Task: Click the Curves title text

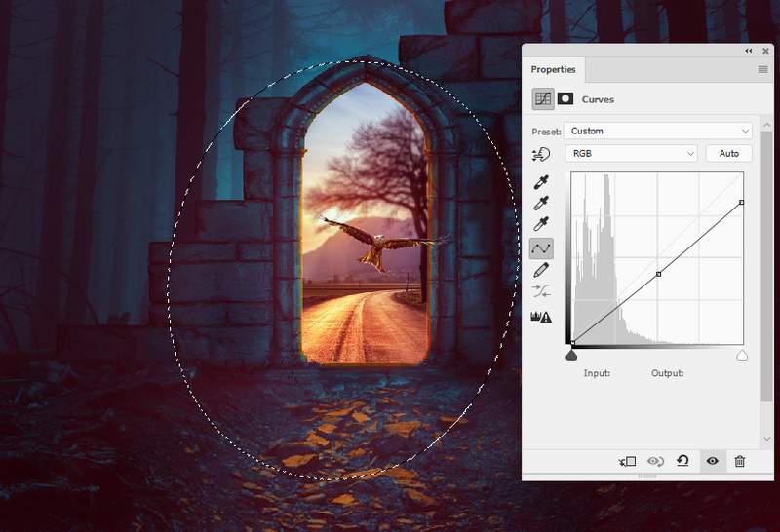Action: (598, 99)
